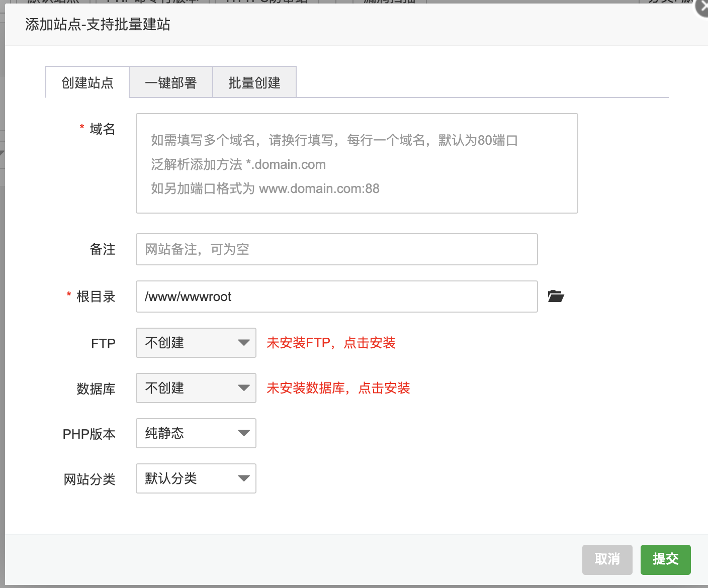Screen dimensions: 708x588
Task: Click the red 未安装数据库，点击安装 link
Action: point(338,388)
